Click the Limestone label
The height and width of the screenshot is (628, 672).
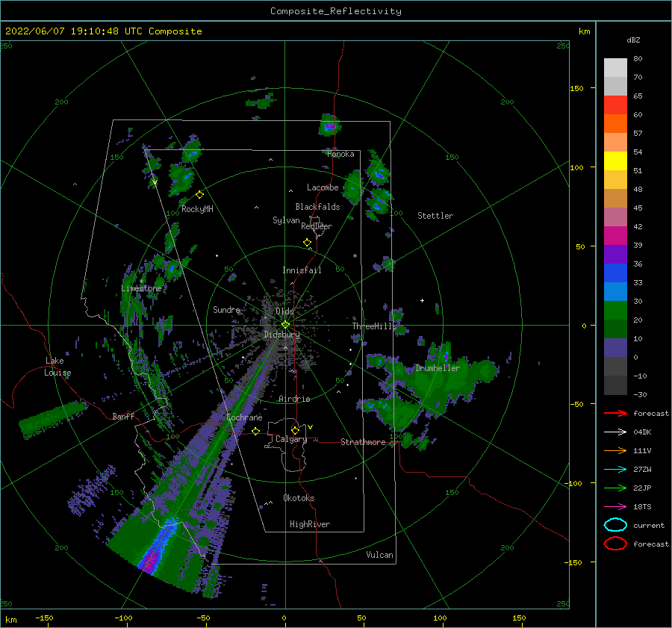click(141, 288)
